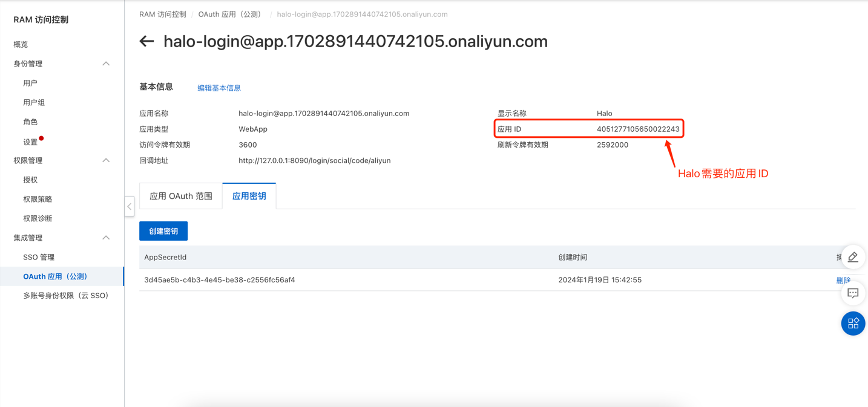The image size is (868, 407).
Task: Click the RAM 访问控制 sidebar title
Action: 41,19
